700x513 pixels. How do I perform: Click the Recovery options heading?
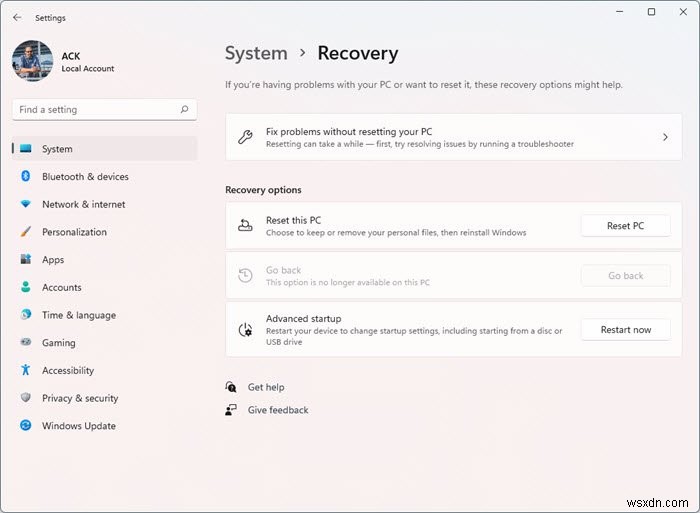263,190
